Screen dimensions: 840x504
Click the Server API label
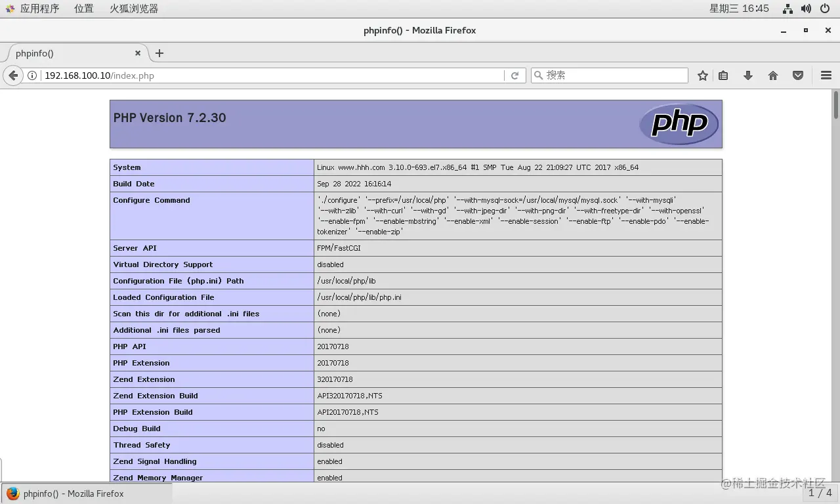coord(134,248)
